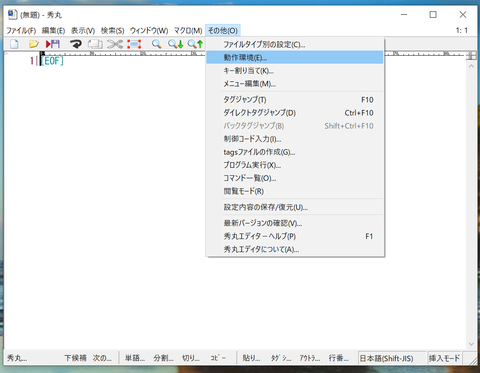Toggle 閲覧モード(R) from the menu
Viewport: 480px width, 373px height.
click(x=295, y=191)
